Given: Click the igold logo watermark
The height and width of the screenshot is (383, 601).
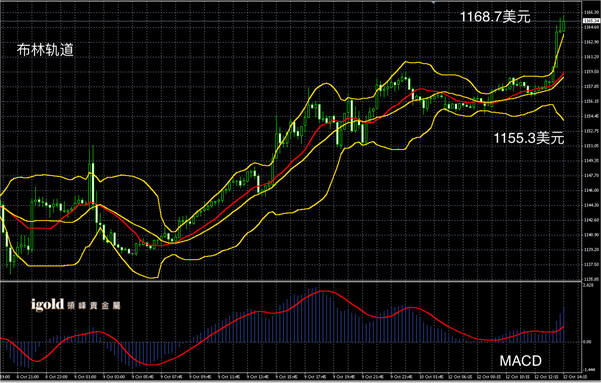Looking at the screenshot, I should tap(76, 305).
